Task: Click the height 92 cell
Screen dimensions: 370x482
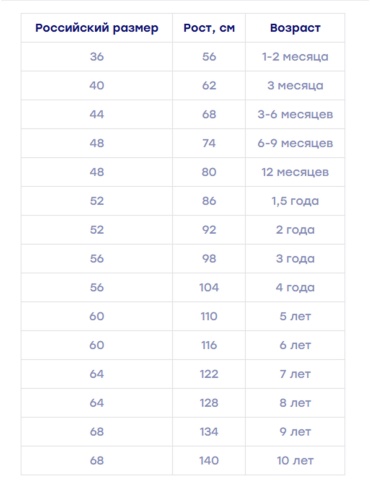Action: (209, 230)
